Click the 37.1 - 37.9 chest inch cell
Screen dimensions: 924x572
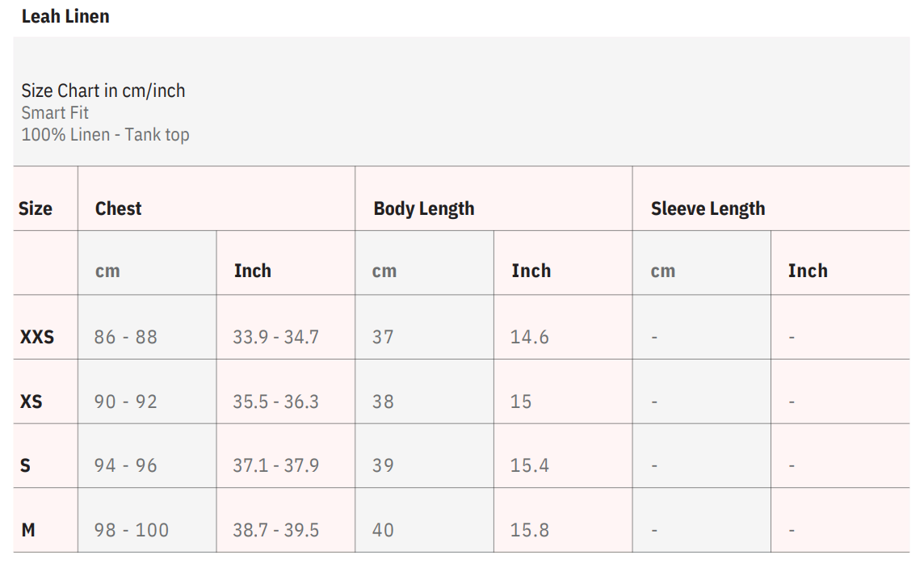click(x=276, y=465)
